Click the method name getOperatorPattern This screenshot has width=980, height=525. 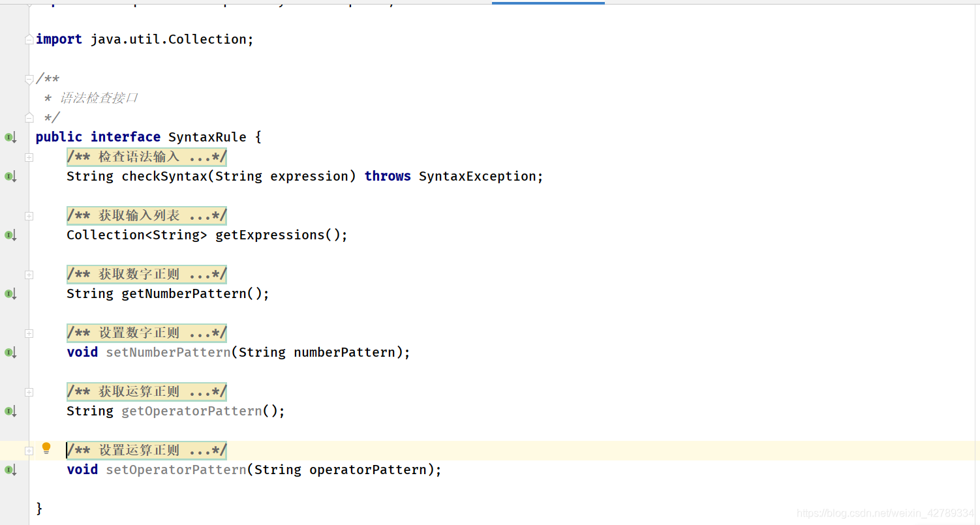pos(192,411)
